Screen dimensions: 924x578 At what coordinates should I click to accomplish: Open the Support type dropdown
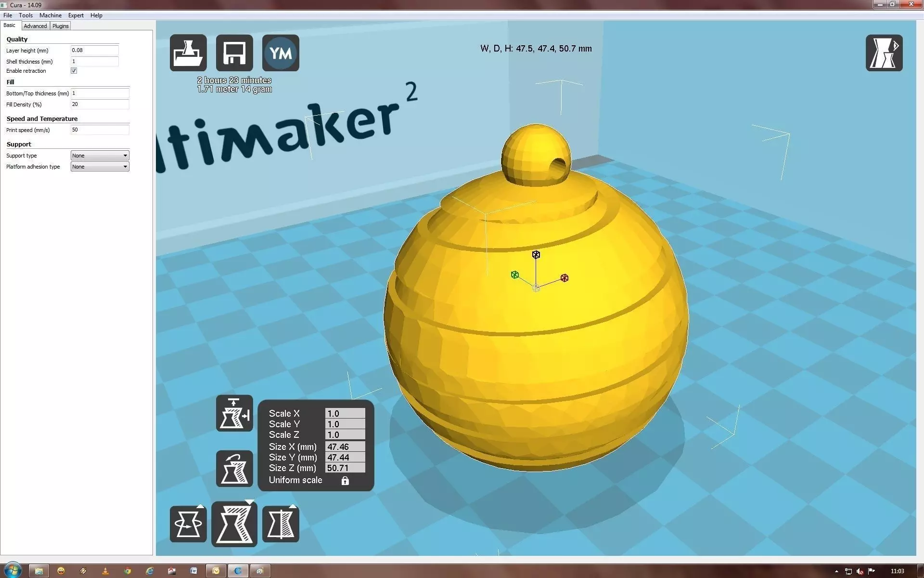(100, 156)
